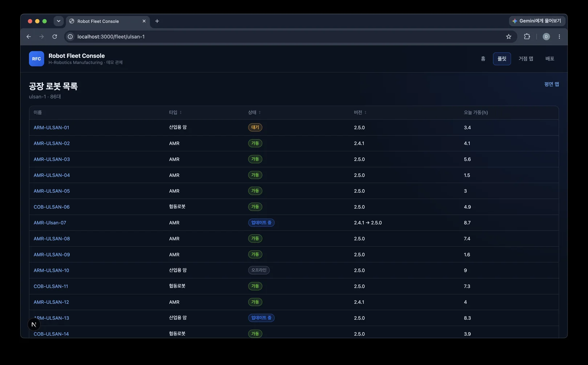Open the 평면 맵 link
This screenshot has height=365, width=588.
[x=552, y=84]
